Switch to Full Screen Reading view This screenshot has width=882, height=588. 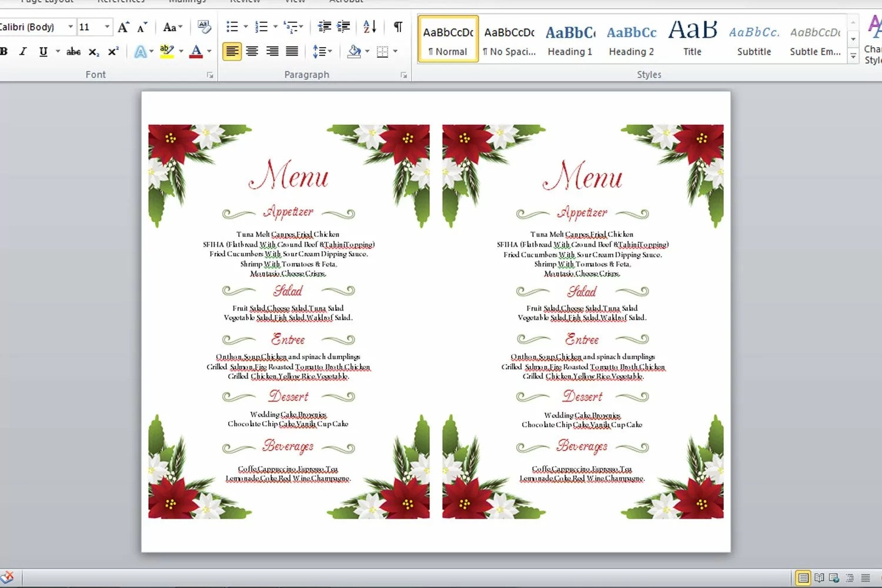pyautogui.click(x=818, y=578)
